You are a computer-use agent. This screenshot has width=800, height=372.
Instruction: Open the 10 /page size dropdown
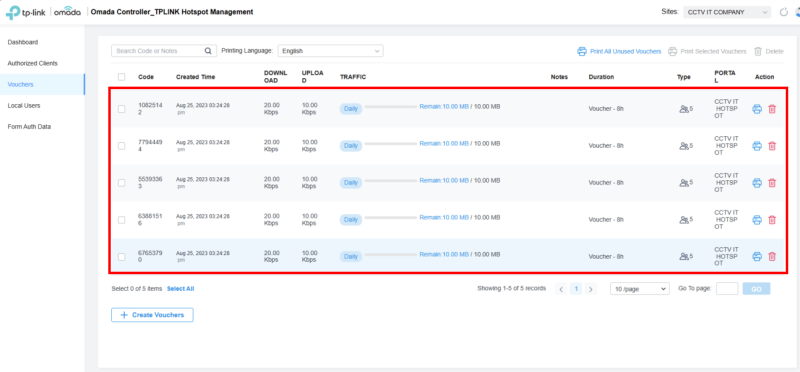click(640, 289)
